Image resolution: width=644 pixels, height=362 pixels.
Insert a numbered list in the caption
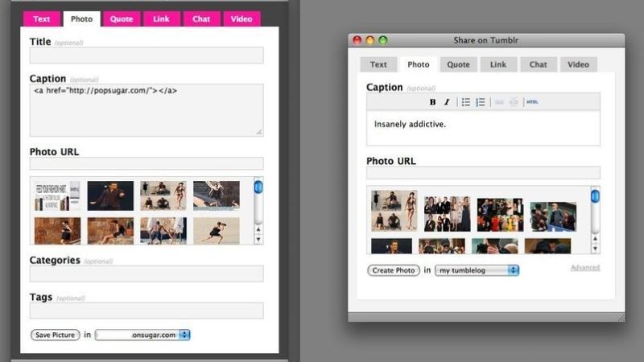point(481,102)
